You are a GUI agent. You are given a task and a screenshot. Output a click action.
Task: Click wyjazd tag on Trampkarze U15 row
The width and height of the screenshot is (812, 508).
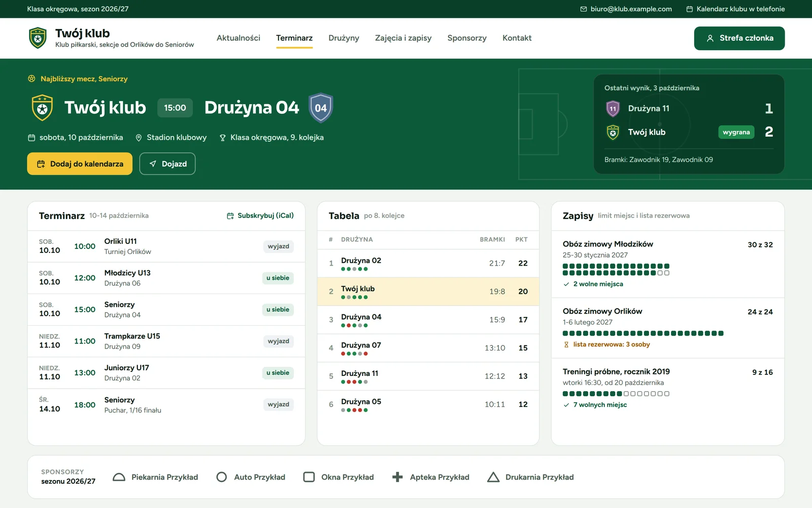pos(279,341)
